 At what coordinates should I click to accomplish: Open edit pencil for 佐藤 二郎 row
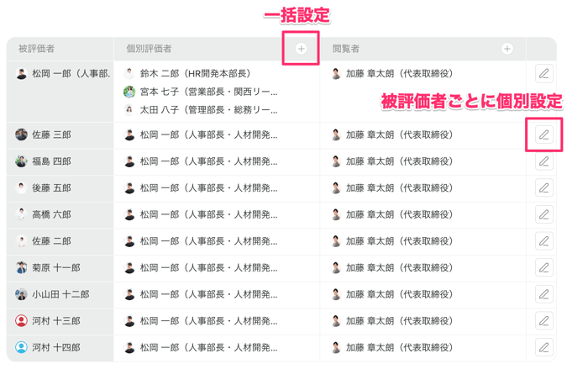543,241
